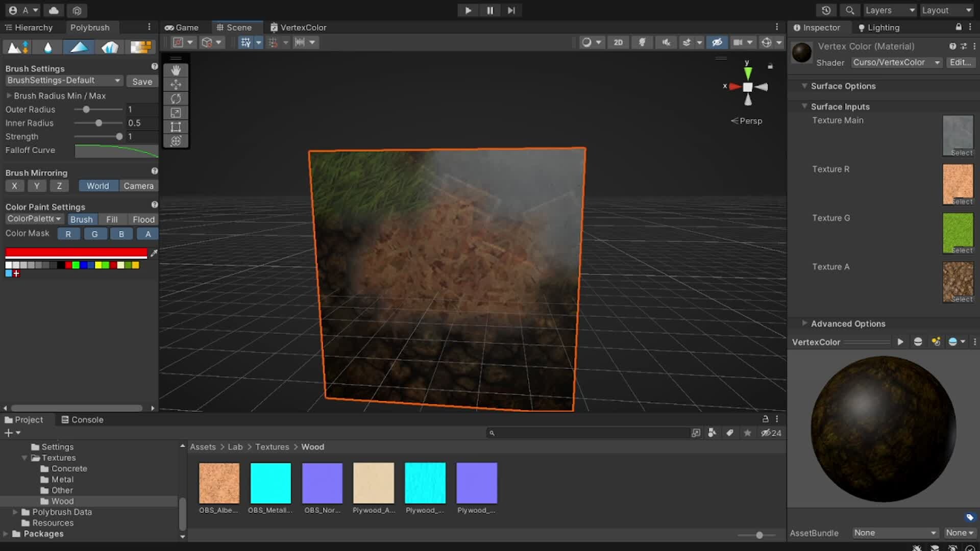Open the Shader dropdown in the Inspector
Image resolution: width=980 pixels, height=551 pixels.
[x=896, y=62]
